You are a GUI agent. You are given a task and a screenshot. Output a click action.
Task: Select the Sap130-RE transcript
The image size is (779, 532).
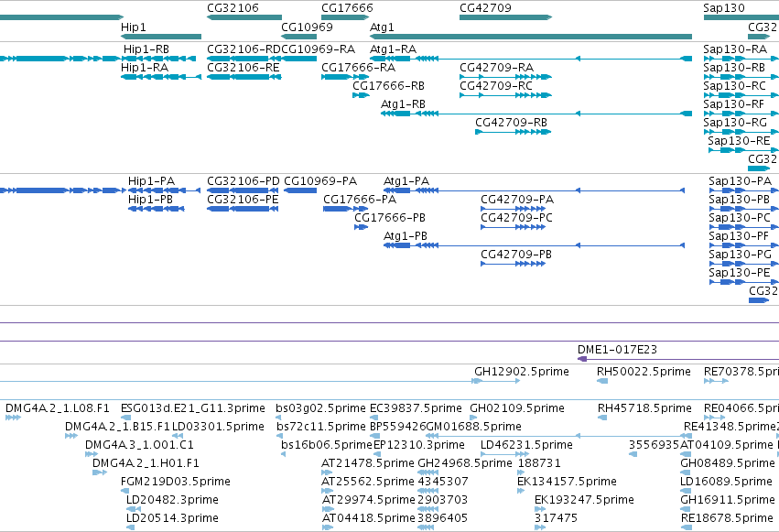[743, 150]
